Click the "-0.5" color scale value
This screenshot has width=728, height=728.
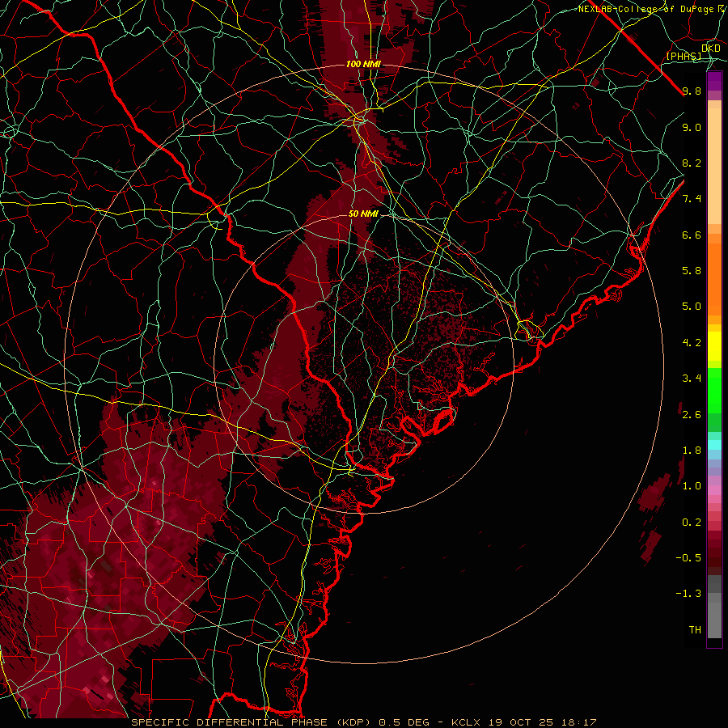click(688, 557)
